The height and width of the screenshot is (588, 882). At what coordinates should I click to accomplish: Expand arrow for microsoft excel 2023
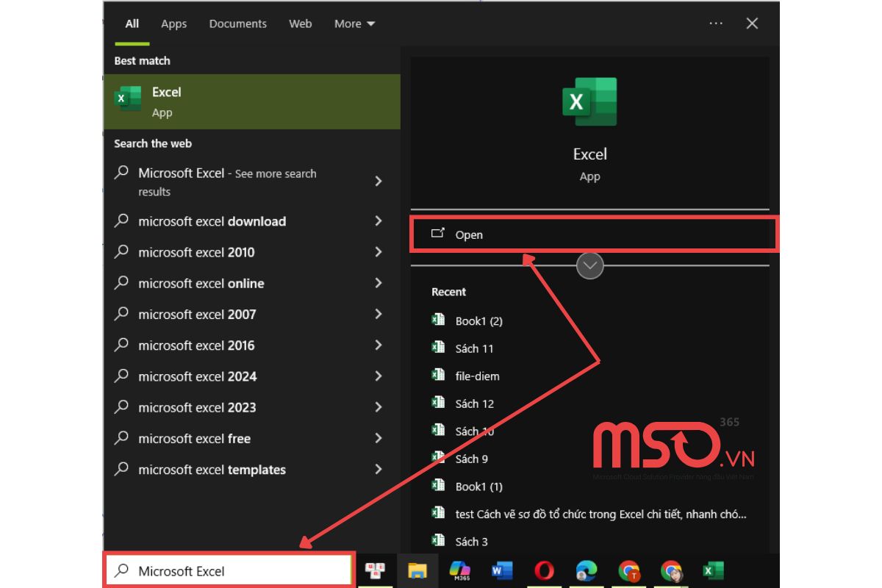coord(379,407)
